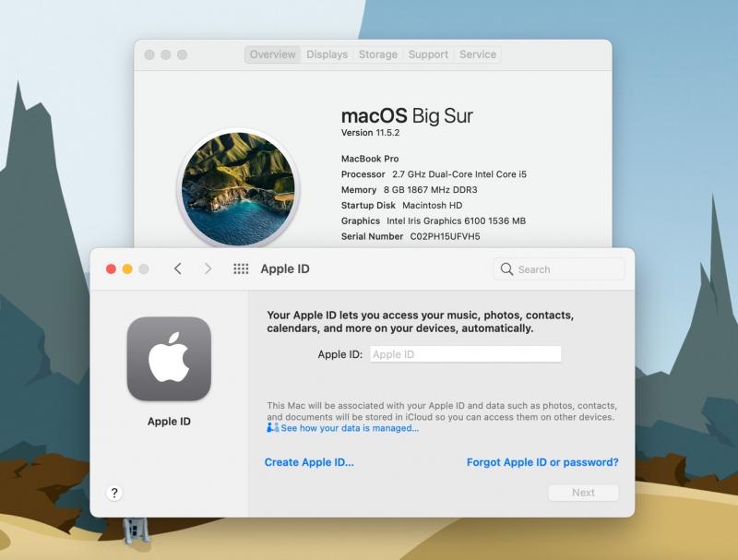Click startup disk value Macintosh HD

coord(432,205)
